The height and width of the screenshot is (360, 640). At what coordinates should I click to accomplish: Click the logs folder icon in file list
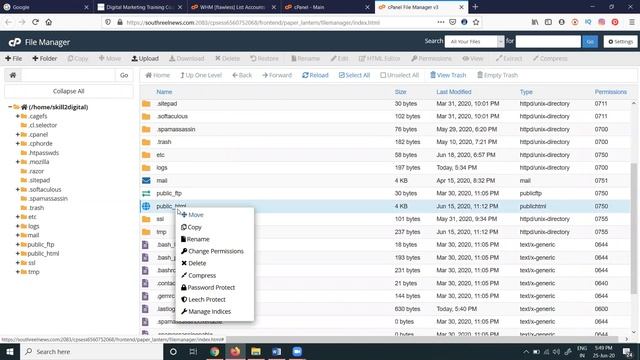146,168
